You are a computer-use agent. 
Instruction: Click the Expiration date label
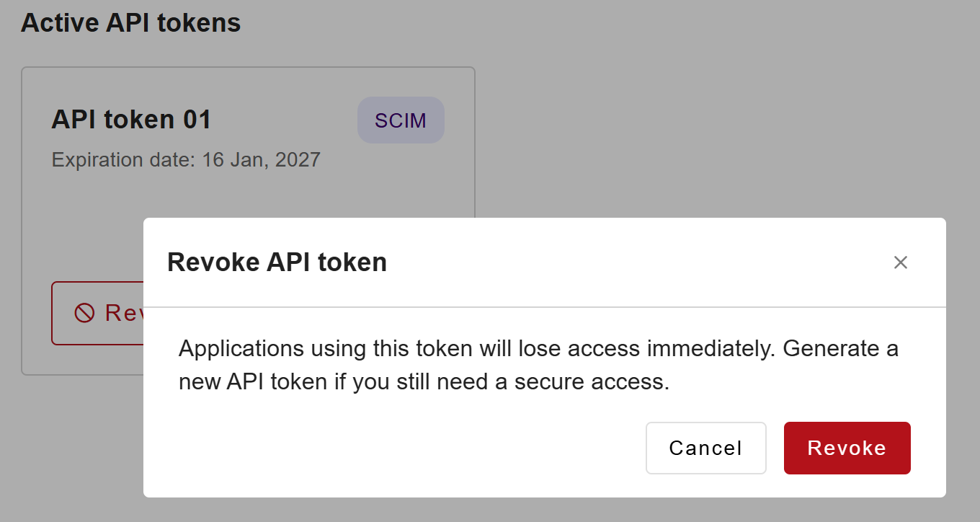tap(123, 159)
